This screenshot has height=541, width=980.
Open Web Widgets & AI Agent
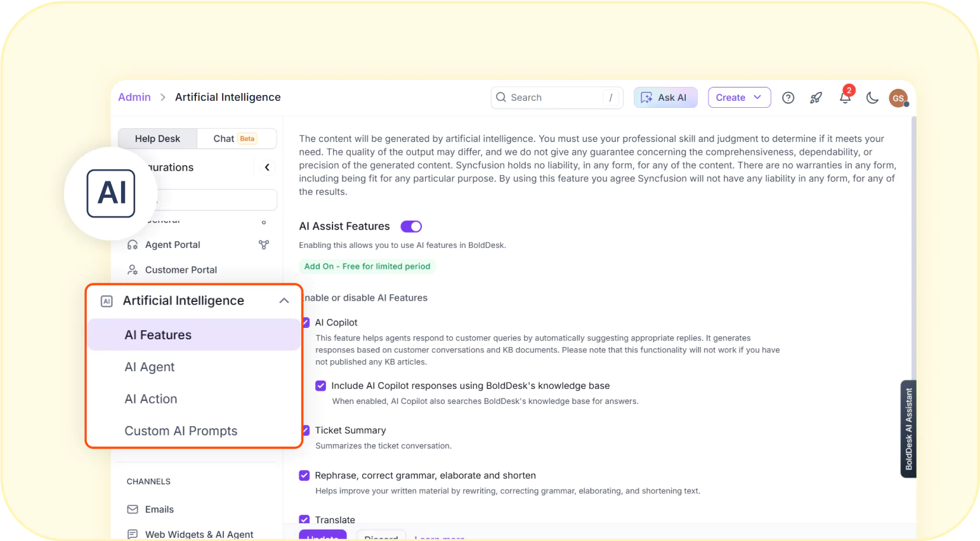[x=199, y=534]
